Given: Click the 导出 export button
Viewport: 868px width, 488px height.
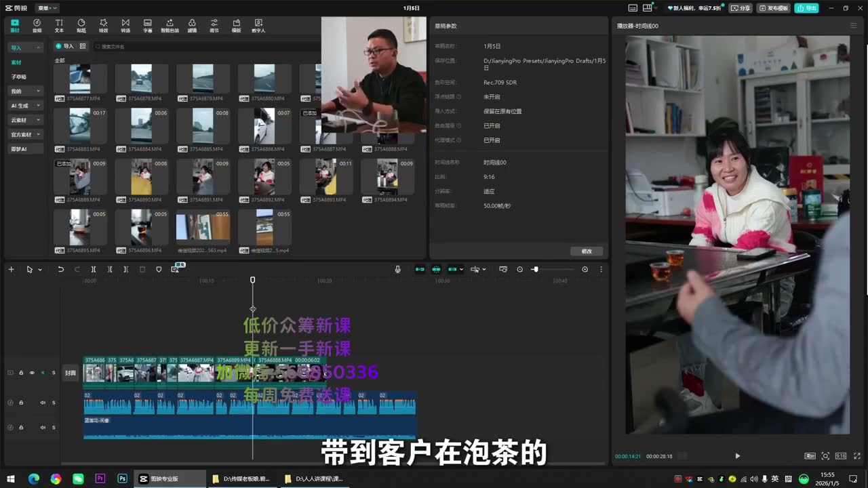Looking at the screenshot, I should pyautogui.click(x=807, y=8).
